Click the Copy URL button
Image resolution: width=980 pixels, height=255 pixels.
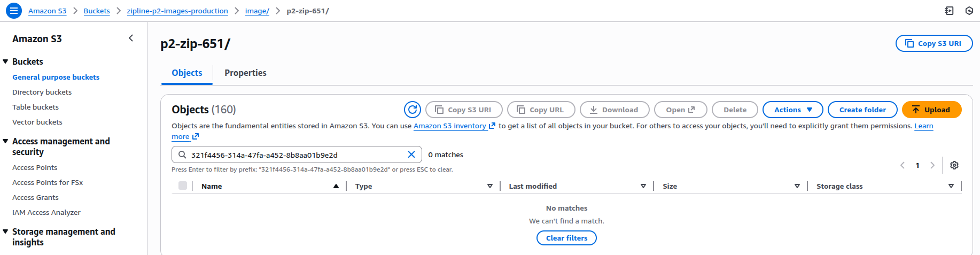click(x=541, y=110)
